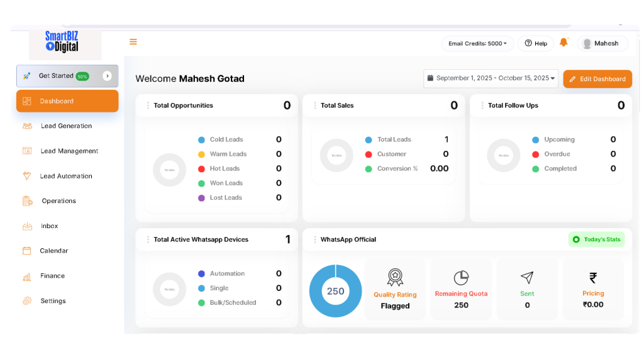Image resolution: width=644 pixels, height=357 pixels.
Task: Click the Sent paper plane icon
Action: pyautogui.click(x=527, y=278)
